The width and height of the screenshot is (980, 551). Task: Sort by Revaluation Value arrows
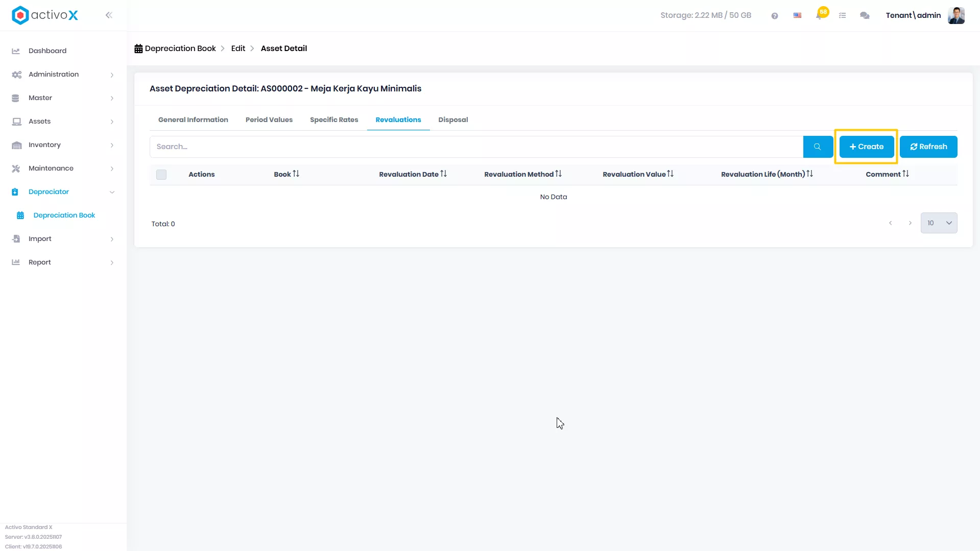(x=671, y=174)
